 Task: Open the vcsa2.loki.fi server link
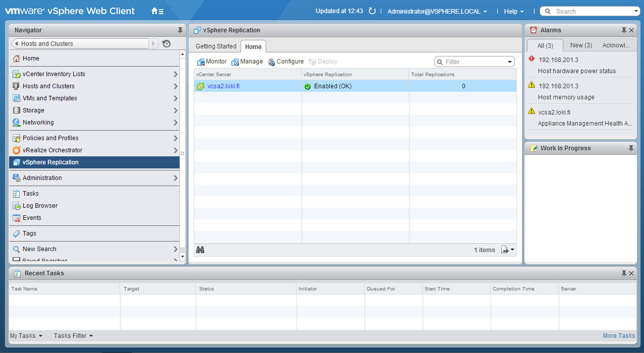(223, 86)
